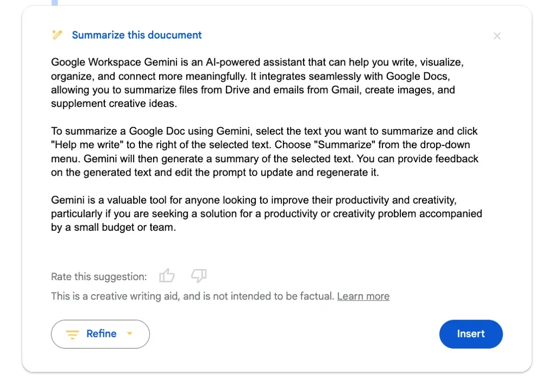Give the suggestion a thumbs up
The height and width of the screenshot is (392, 554).
167,276
